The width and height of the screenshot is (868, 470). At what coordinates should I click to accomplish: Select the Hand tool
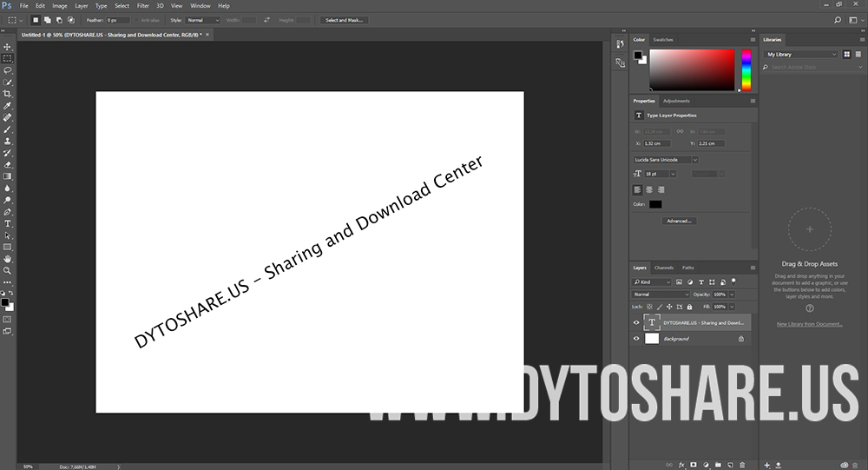click(x=8, y=258)
